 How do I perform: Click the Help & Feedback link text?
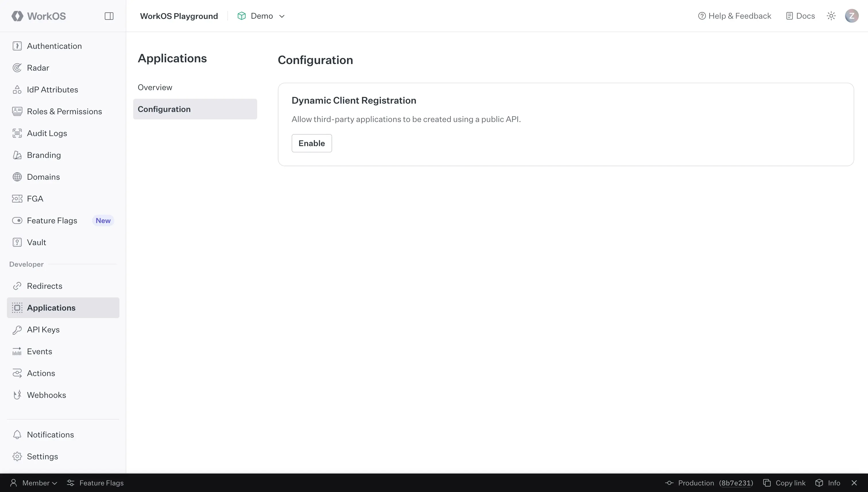pos(740,16)
